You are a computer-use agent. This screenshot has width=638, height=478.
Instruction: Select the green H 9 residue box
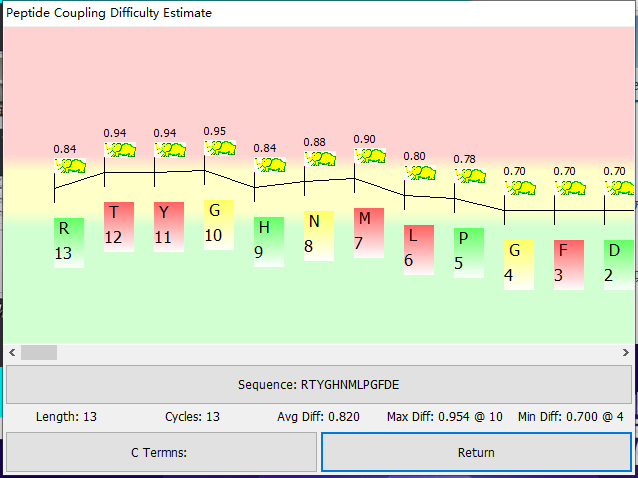pyautogui.click(x=268, y=242)
